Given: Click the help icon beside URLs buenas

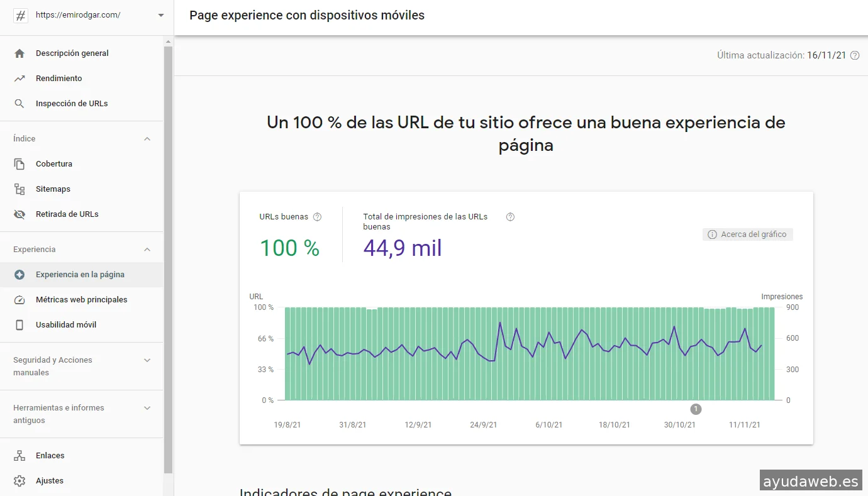Looking at the screenshot, I should [317, 217].
